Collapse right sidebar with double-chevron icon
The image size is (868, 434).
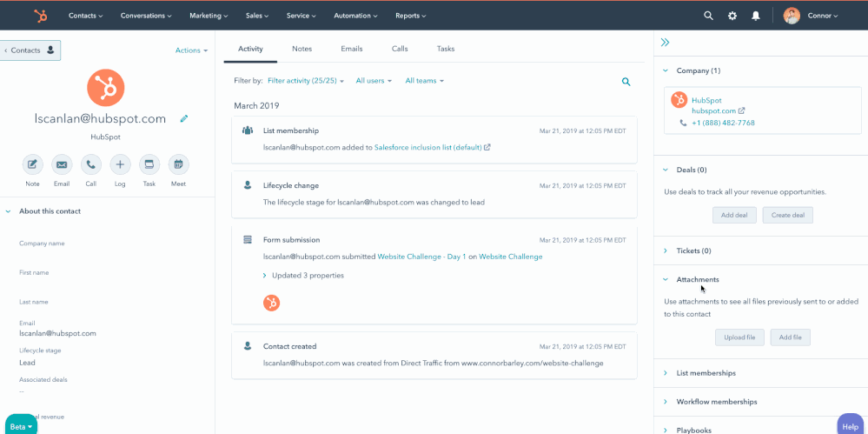[x=666, y=42]
